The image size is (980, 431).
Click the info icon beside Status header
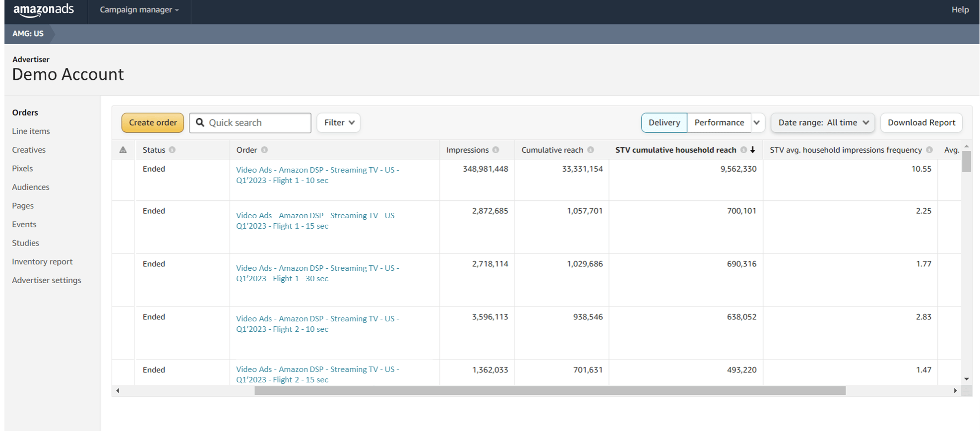[172, 150]
